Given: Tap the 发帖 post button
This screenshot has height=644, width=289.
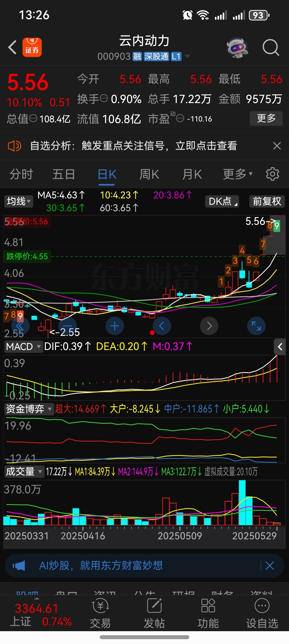Looking at the screenshot, I should point(154,613).
